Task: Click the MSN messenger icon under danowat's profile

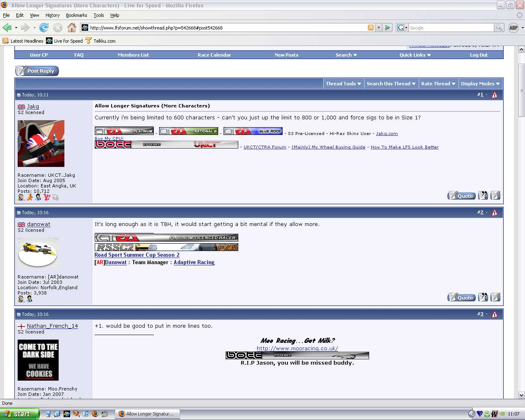Action: click(30, 299)
